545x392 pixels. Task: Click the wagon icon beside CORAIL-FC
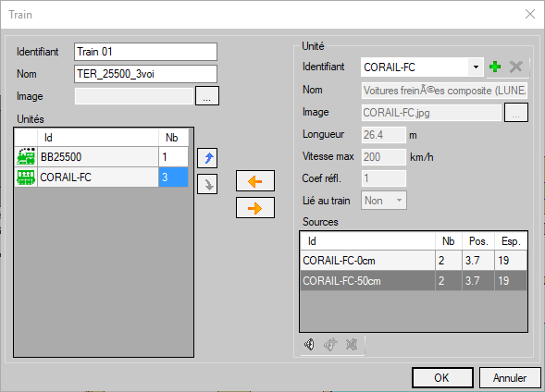[x=26, y=178]
